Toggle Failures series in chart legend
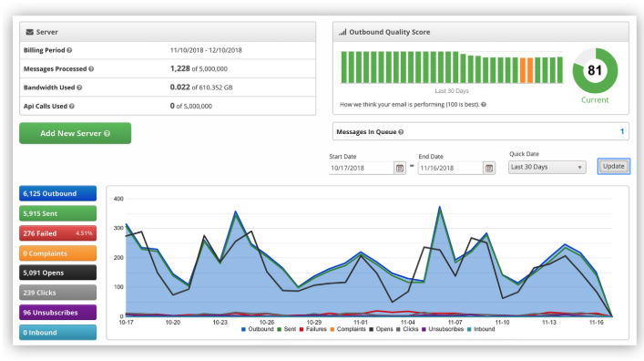The height and width of the screenshot is (361, 644). [x=313, y=329]
